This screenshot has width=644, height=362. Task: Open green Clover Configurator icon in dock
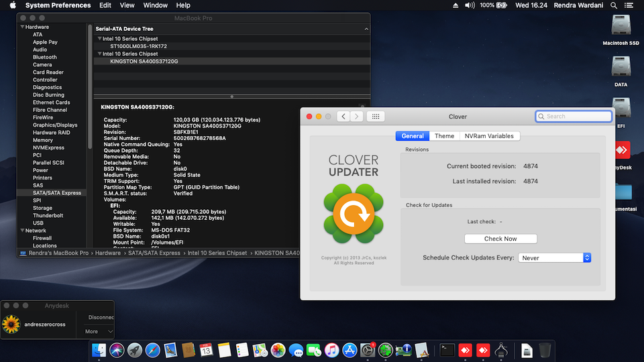pos(385,350)
